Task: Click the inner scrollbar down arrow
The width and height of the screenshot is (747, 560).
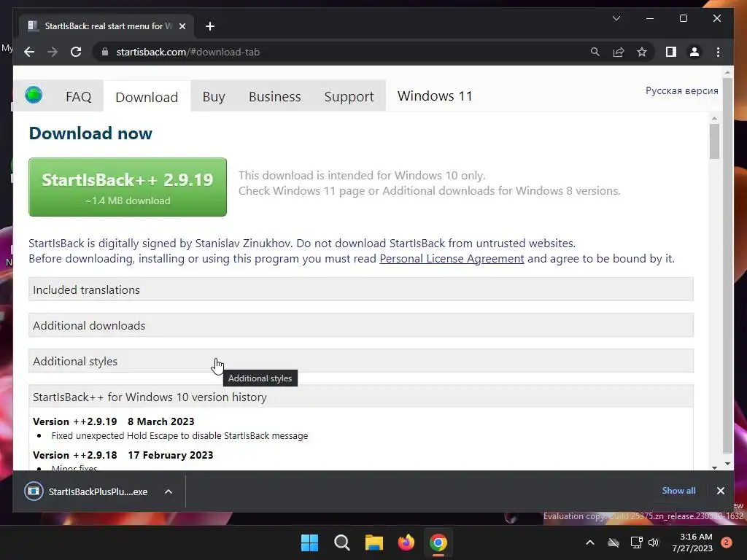Action: click(x=714, y=467)
